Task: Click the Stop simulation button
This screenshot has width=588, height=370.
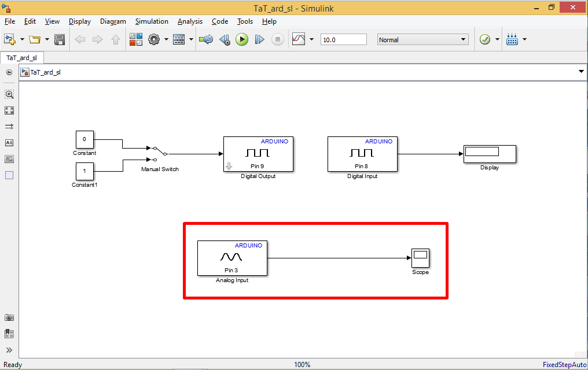Action: pos(277,39)
